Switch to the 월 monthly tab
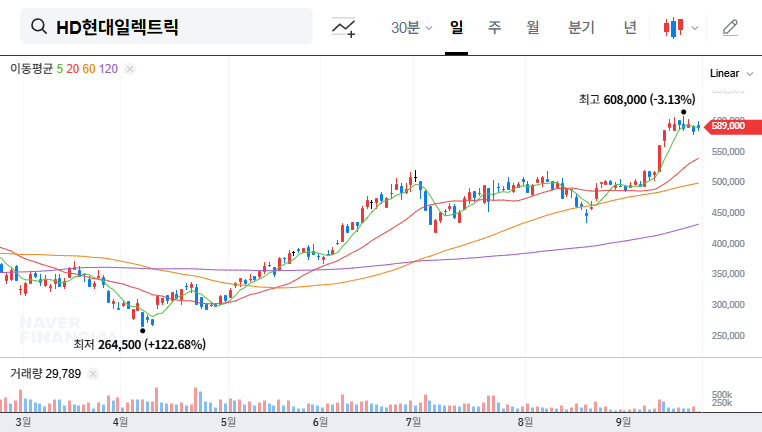This screenshot has width=762, height=432. pyautogui.click(x=533, y=27)
